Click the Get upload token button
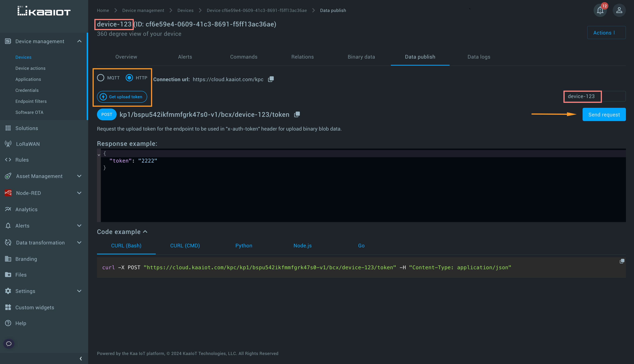634x364 pixels. click(122, 97)
